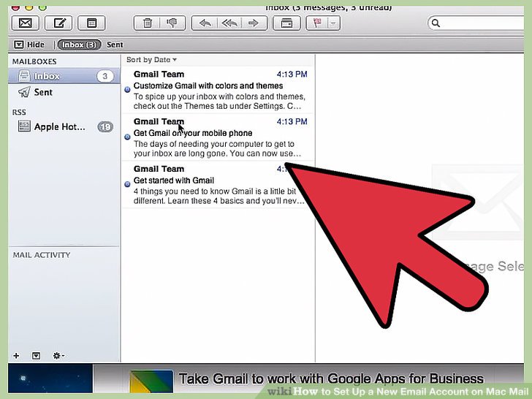The height and width of the screenshot is (399, 532).
Task: Open the Sort by Date dropdown
Action: [x=151, y=60]
